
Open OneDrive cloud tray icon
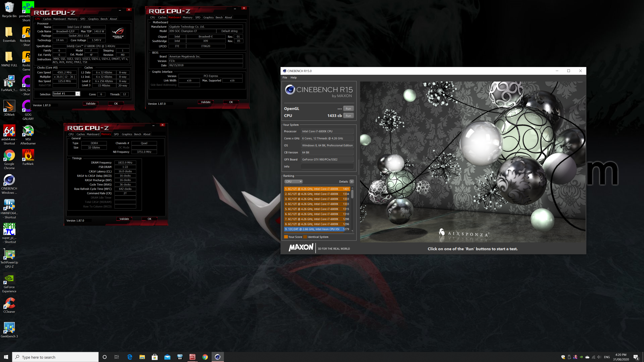pyautogui.click(x=587, y=357)
